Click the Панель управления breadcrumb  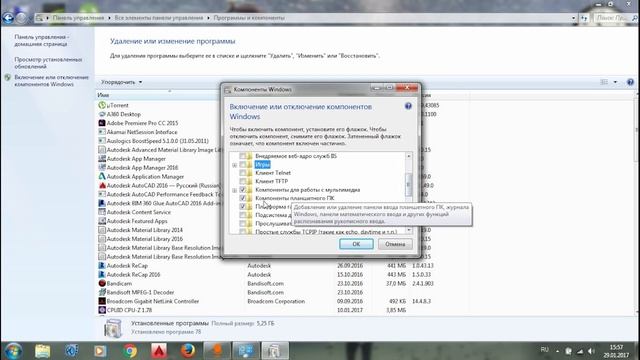click(x=78, y=18)
